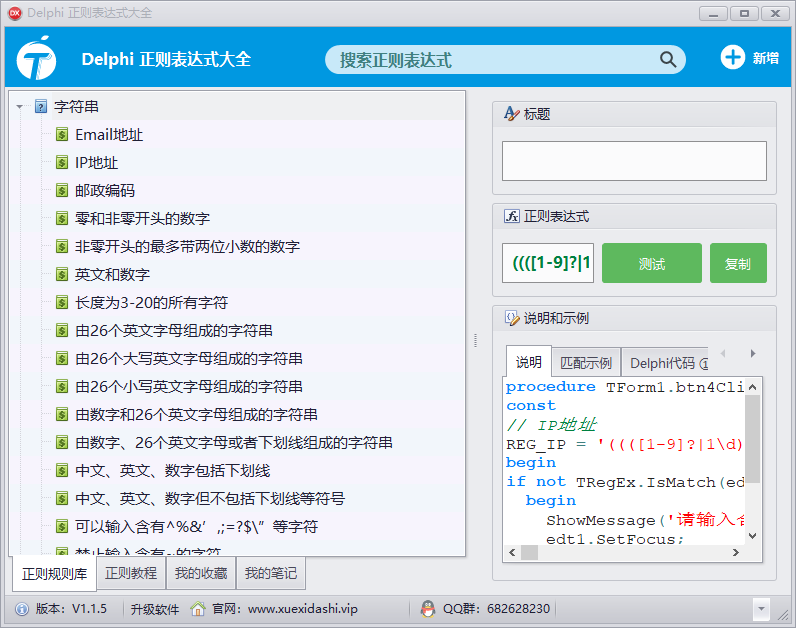Click the regular expression input field
This screenshot has width=796, height=628.
[x=548, y=263]
